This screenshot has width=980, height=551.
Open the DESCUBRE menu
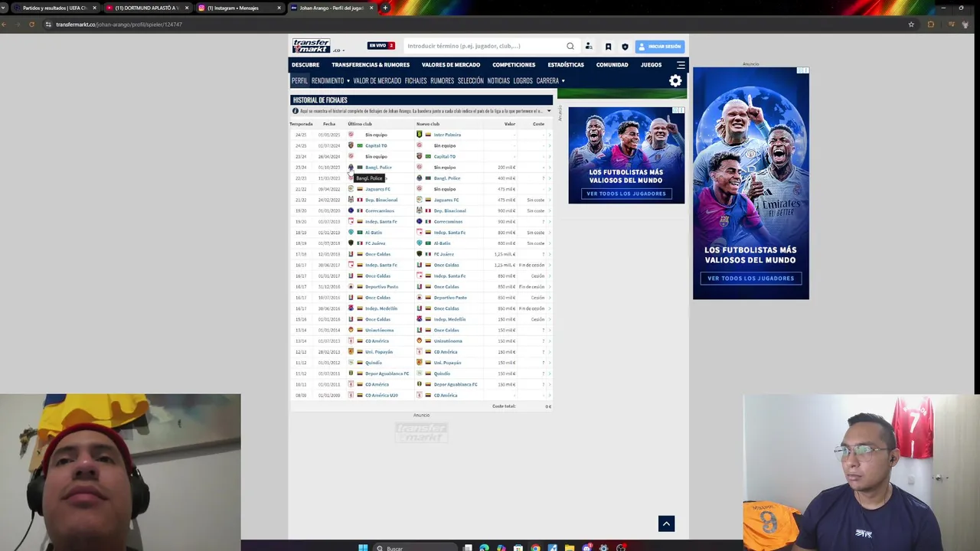pos(305,65)
